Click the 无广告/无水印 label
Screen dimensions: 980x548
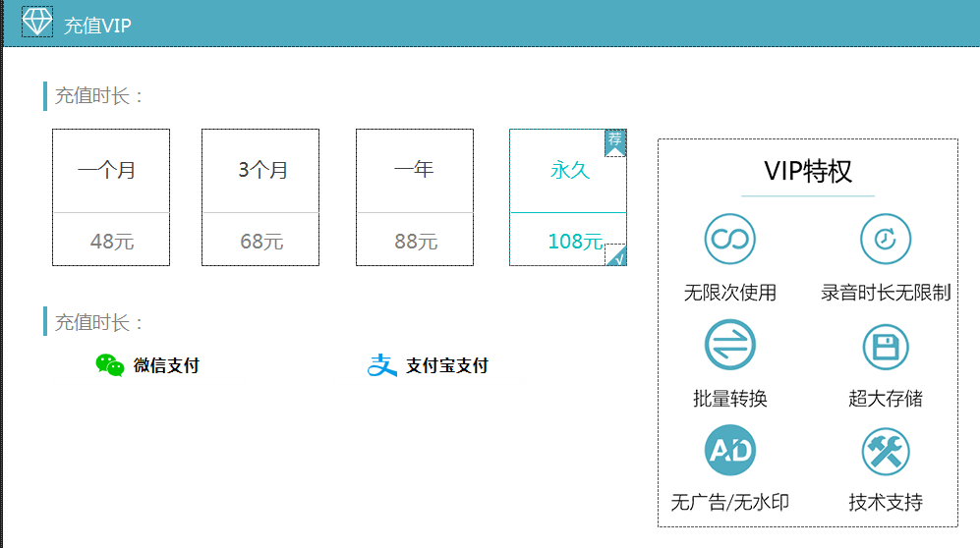730,502
